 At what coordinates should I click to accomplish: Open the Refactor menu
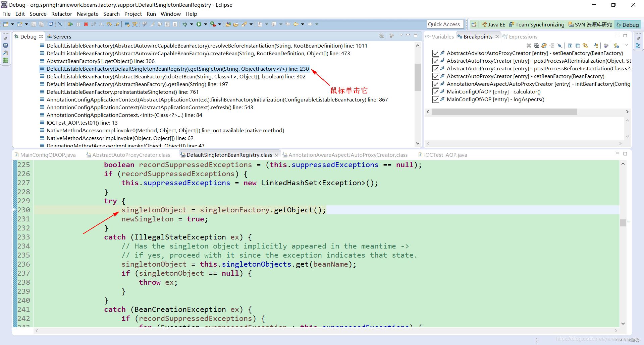(62, 14)
